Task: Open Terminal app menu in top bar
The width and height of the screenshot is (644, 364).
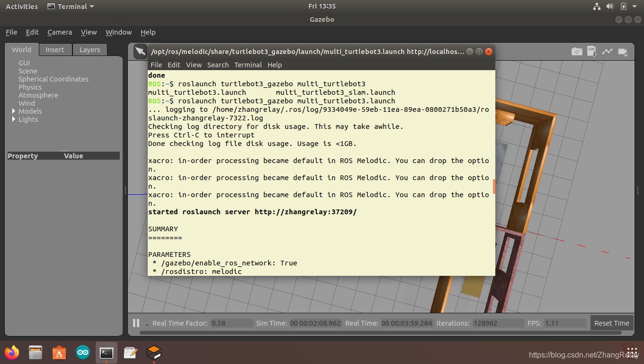Action: tap(71, 7)
